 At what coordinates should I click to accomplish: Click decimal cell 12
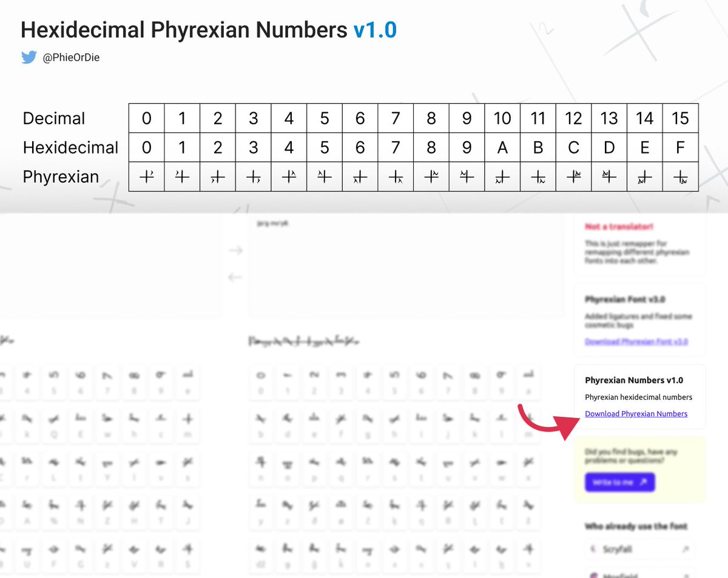coord(573,118)
